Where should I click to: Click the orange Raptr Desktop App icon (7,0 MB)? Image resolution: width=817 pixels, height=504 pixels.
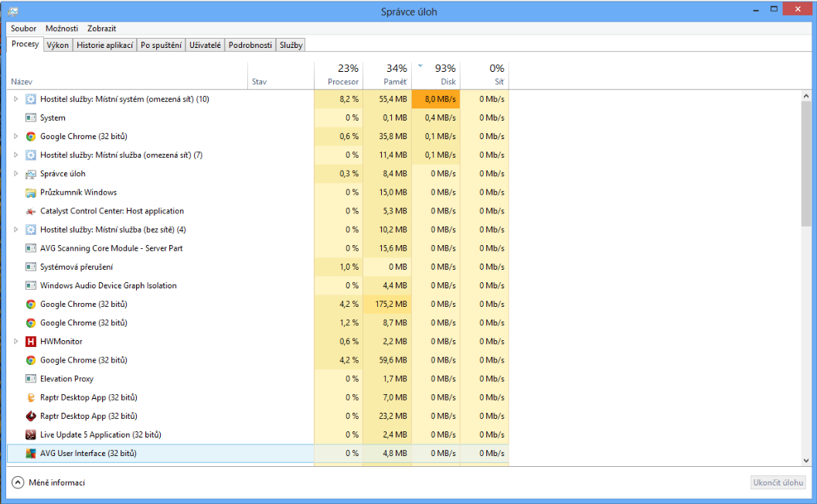pos(31,397)
